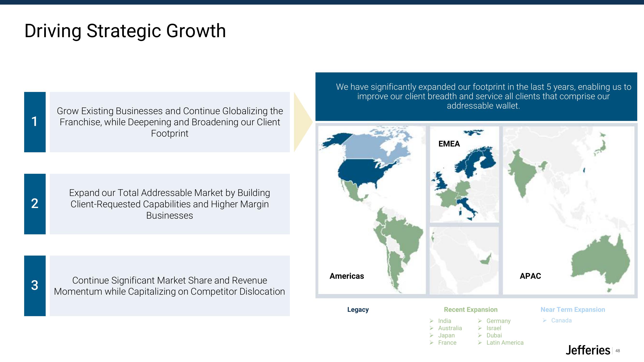Click the 'Australia' list entry
This screenshot has width=644, height=362.
tap(450, 328)
